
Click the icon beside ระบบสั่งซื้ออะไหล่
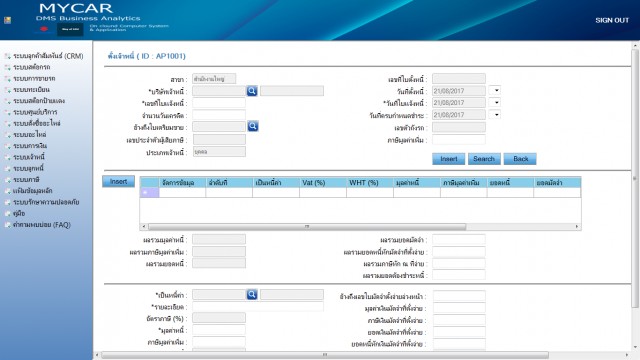tap(7, 123)
